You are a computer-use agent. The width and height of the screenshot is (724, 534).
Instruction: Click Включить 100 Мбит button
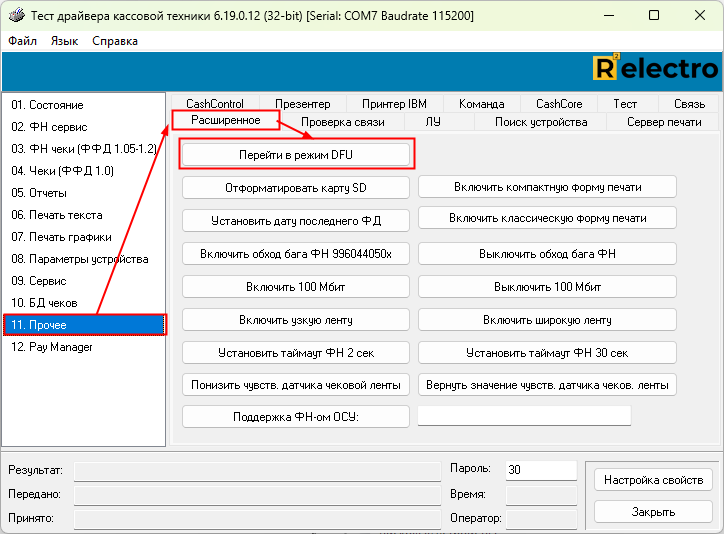[296, 287]
